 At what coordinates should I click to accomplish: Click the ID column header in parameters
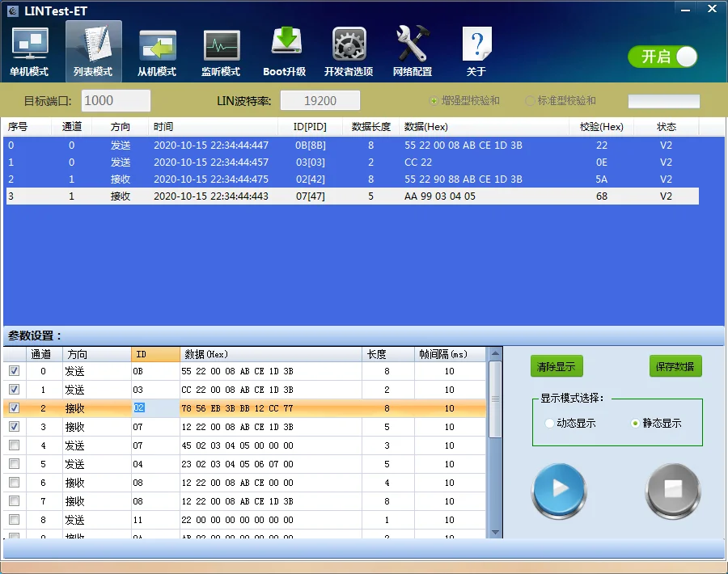tap(155, 355)
